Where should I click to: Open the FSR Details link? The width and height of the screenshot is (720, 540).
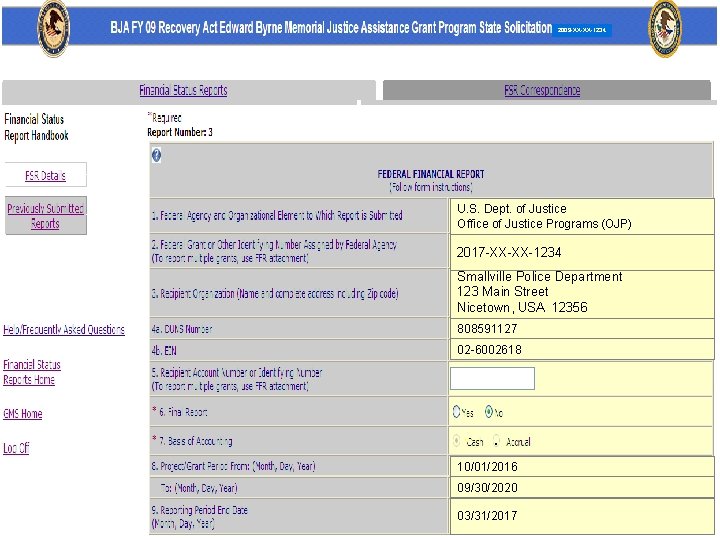point(45,175)
